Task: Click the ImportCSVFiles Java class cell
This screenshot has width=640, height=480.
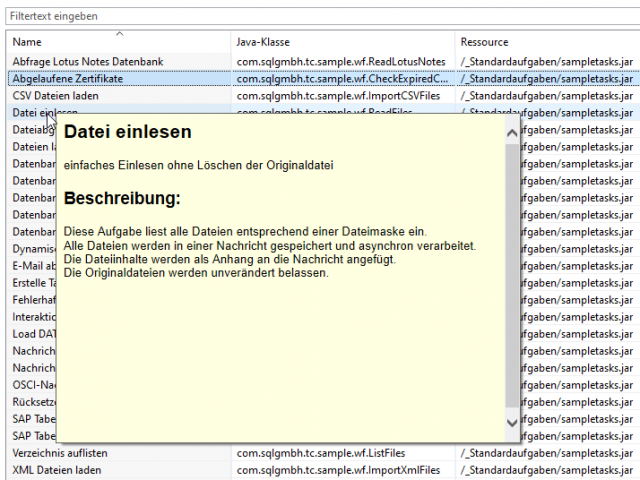Action: (x=338, y=96)
